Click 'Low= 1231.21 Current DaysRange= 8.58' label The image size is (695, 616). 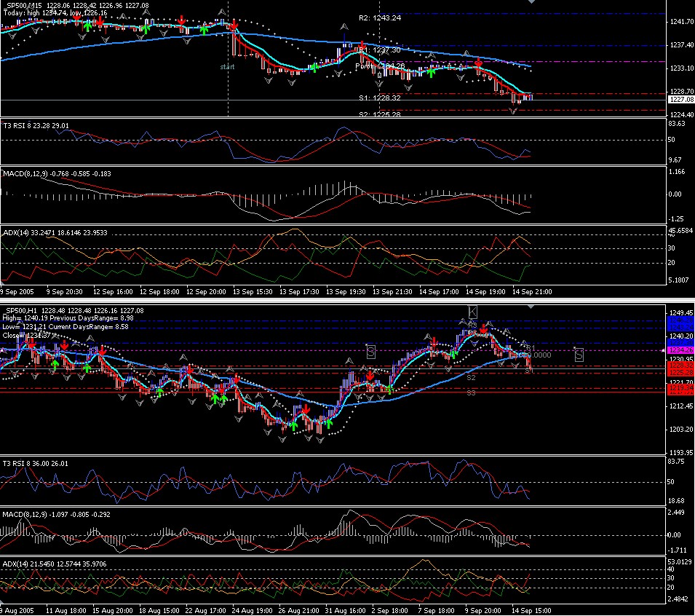click(65, 327)
